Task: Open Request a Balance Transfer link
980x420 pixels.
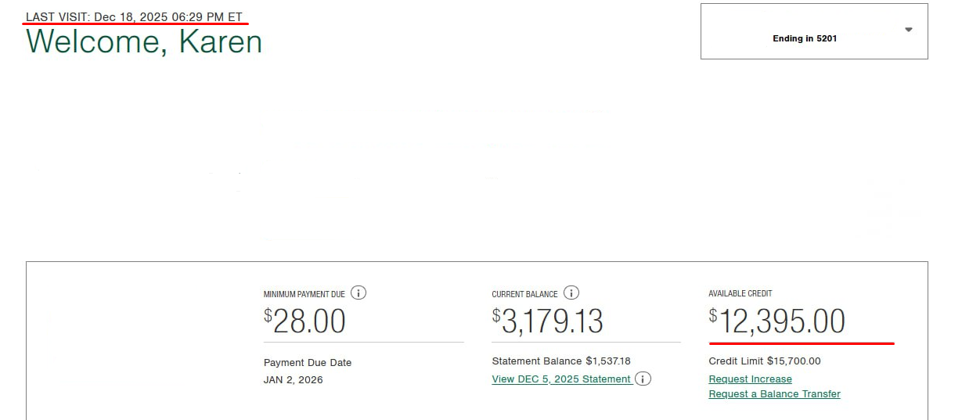Action: point(774,394)
